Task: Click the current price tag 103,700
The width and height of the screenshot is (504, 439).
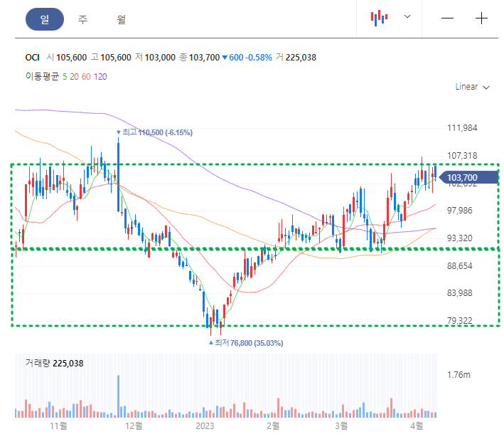Action: (x=468, y=178)
